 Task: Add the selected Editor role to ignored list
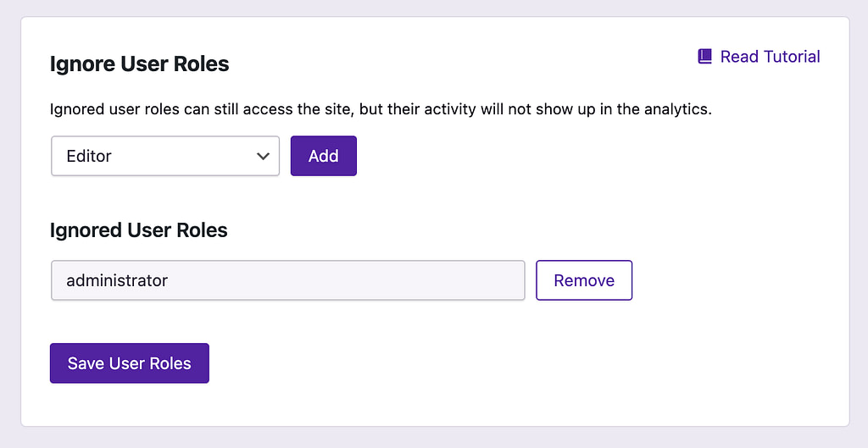pyautogui.click(x=324, y=156)
